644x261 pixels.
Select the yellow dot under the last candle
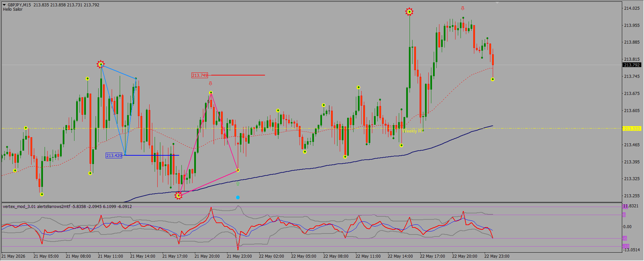coord(492,80)
